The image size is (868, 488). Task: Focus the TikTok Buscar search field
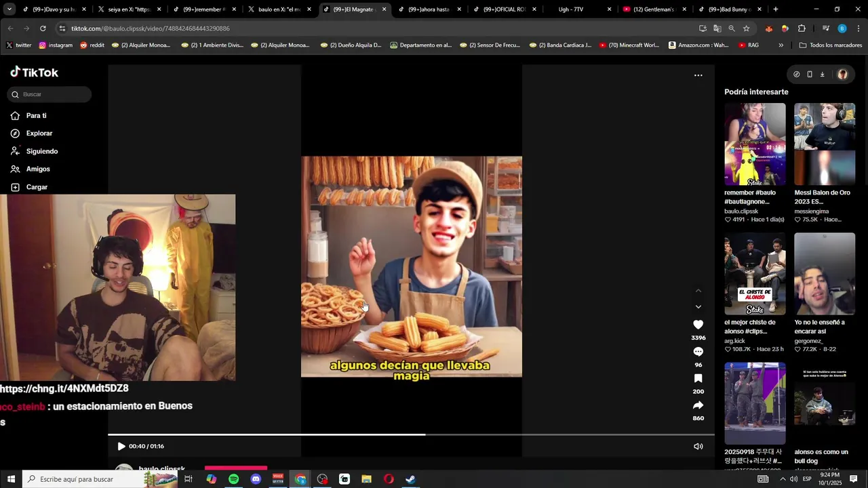point(50,94)
